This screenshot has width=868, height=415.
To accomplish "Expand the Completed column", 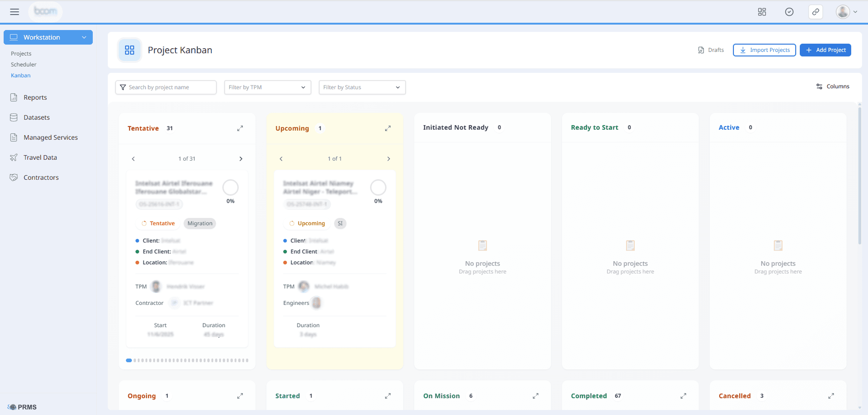I will (x=683, y=396).
